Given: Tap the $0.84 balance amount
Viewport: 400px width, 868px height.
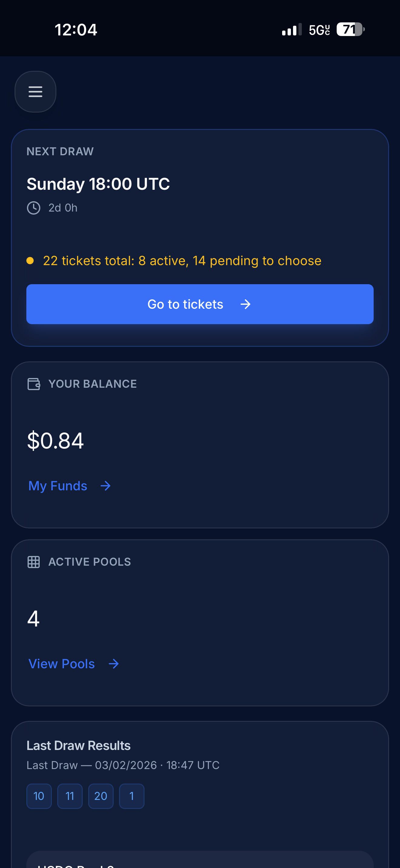Looking at the screenshot, I should click(x=55, y=441).
